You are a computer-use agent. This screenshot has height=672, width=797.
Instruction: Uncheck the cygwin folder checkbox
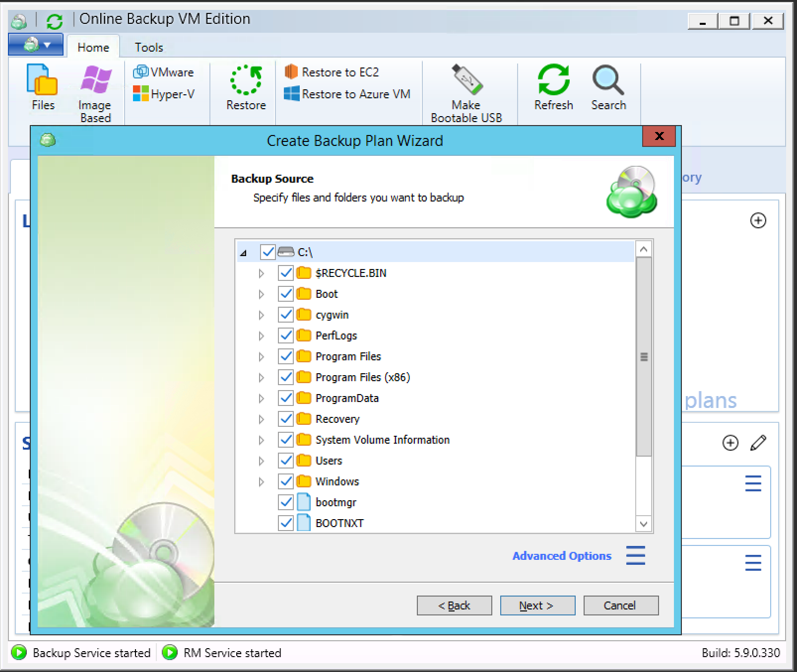pyautogui.click(x=286, y=315)
